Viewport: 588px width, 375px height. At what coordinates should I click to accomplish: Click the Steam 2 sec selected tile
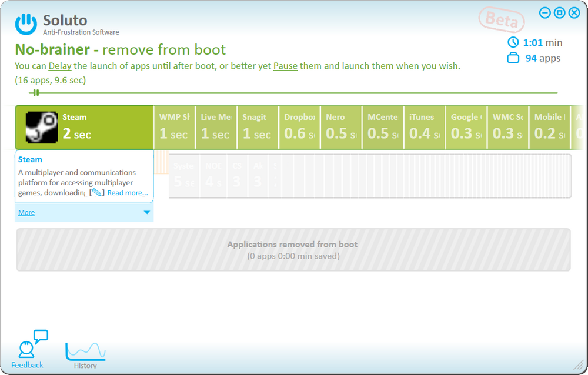point(84,128)
